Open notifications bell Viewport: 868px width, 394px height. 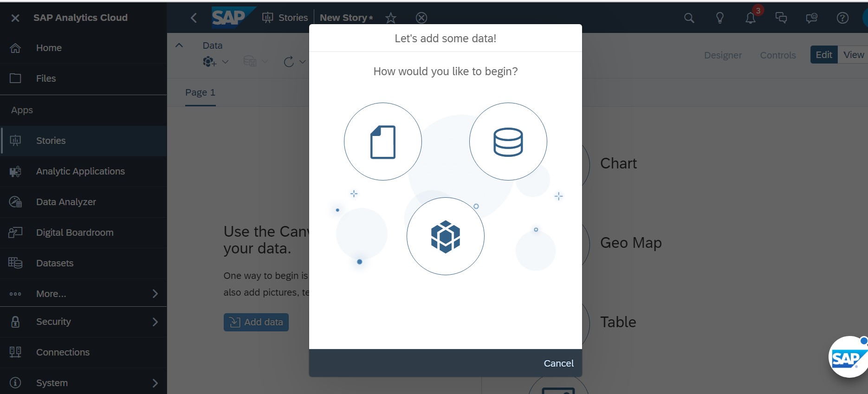[x=750, y=18]
